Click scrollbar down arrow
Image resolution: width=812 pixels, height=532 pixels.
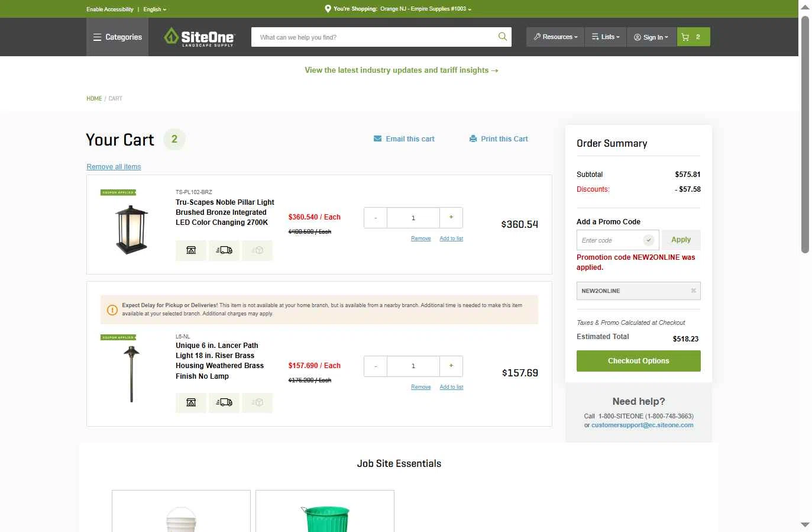805,525
